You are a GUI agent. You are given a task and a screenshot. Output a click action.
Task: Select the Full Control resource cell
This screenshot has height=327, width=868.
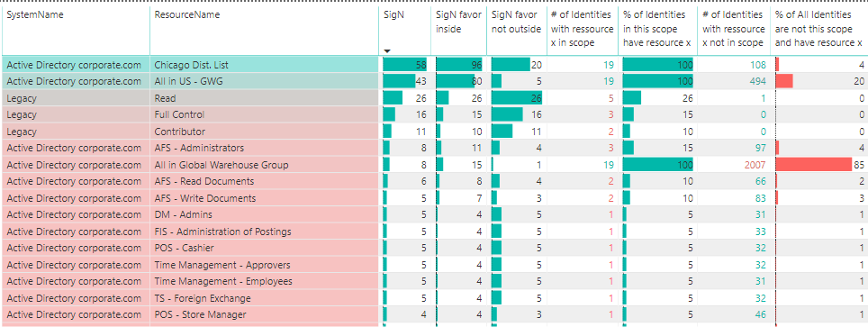click(265, 114)
